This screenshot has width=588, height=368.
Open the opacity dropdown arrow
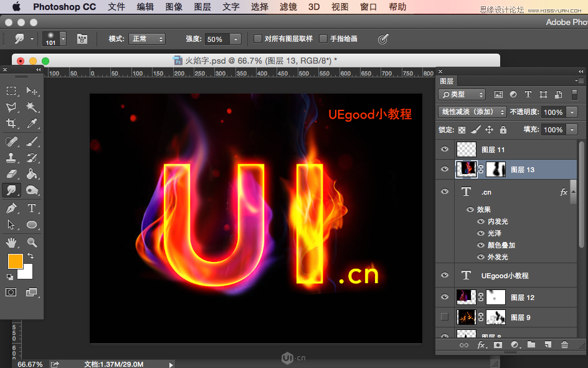(572, 112)
